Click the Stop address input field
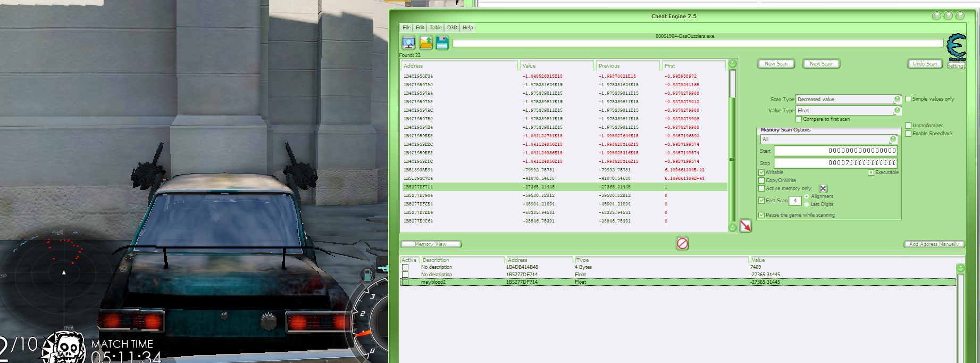 point(835,163)
